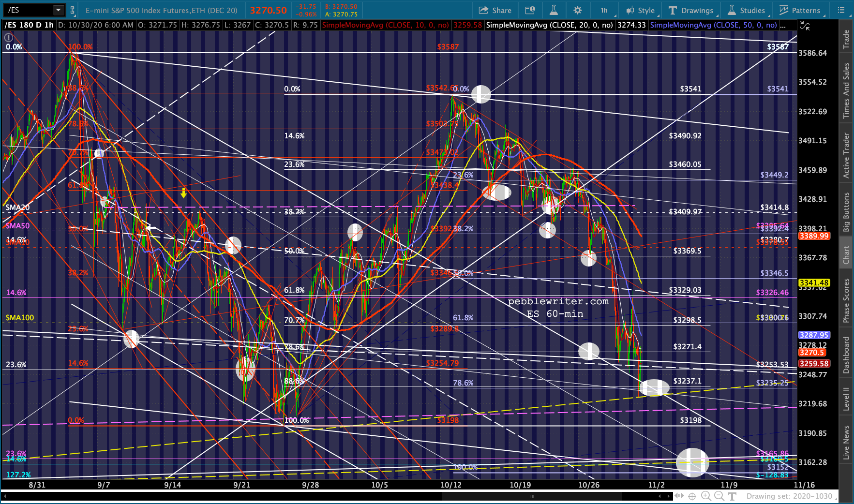
Task: Open the Patterns menu
Action: [800, 10]
